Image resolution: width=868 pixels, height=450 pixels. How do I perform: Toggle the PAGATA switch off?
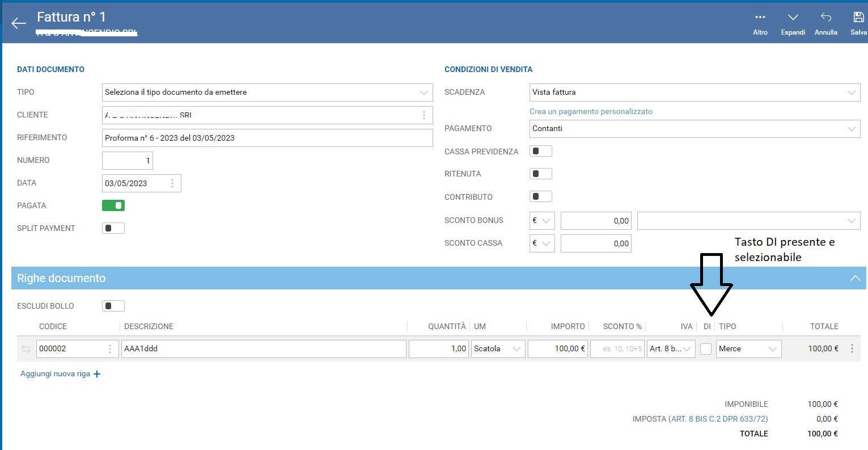(113, 205)
